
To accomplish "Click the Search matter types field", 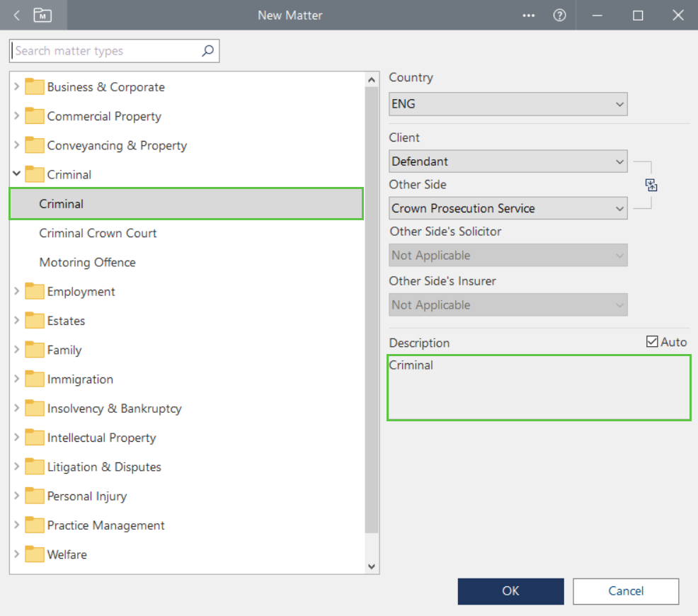I will point(106,51).
